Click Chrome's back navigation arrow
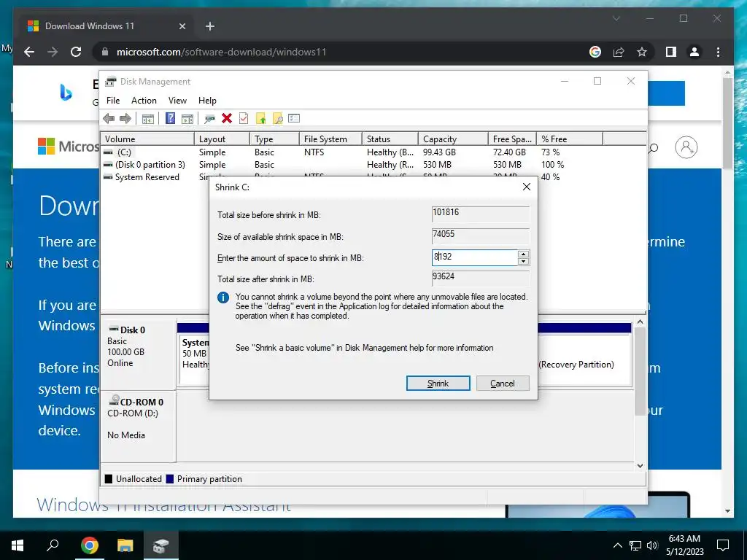Screen dimensions: 747x560 tap(29, 52)
